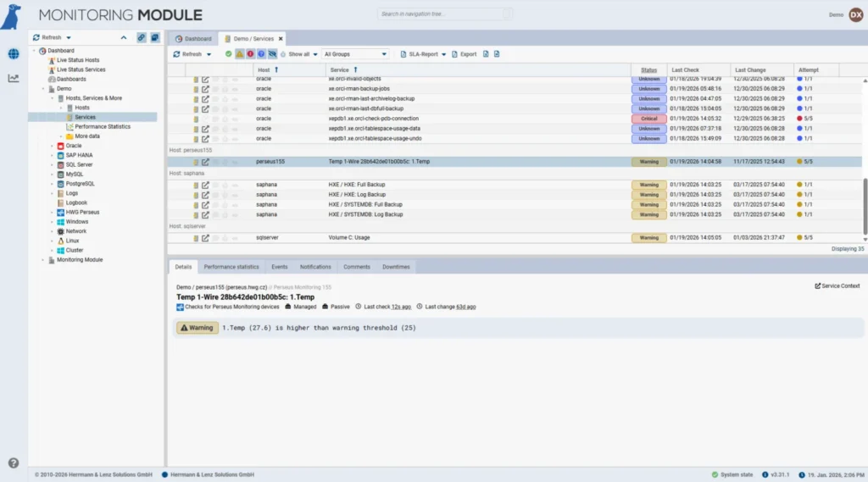Toggle the Warning yellow triangle filter
The width and height of the screenshot is (868, 482).
tap(239, 54)
